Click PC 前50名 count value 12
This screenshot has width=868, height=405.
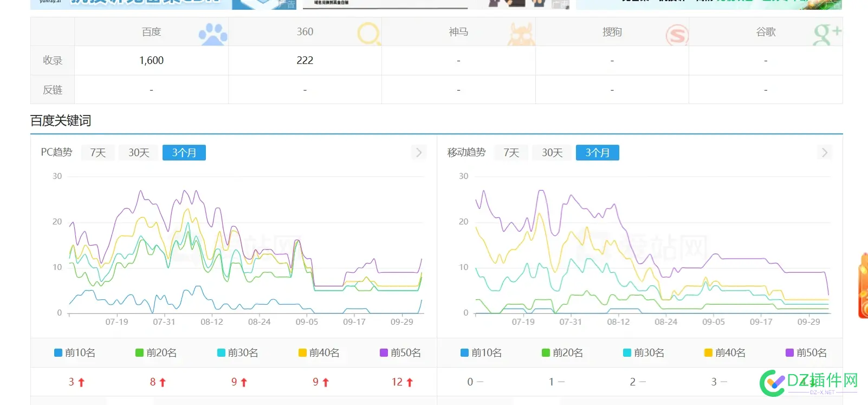[397, 382]
